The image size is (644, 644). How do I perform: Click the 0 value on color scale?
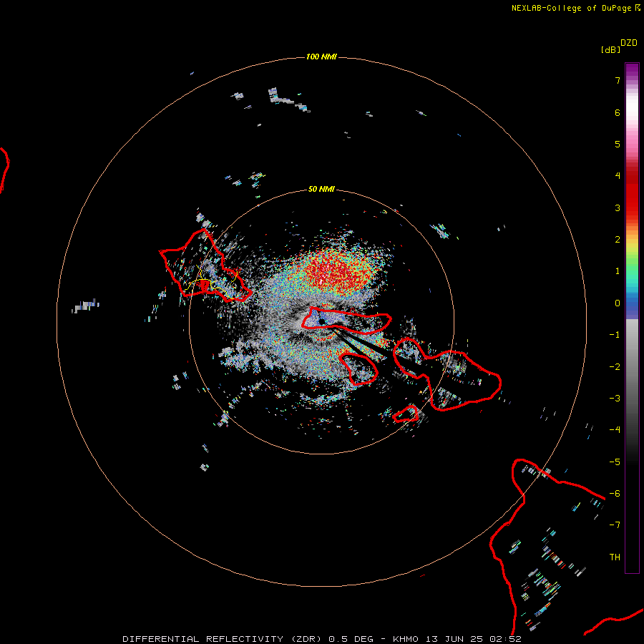point(618,303)
